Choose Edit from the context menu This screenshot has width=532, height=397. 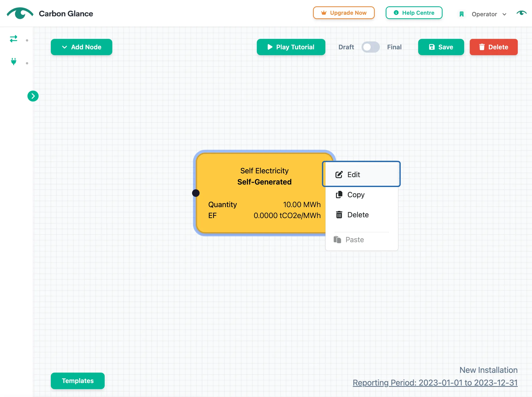(362, 174)
